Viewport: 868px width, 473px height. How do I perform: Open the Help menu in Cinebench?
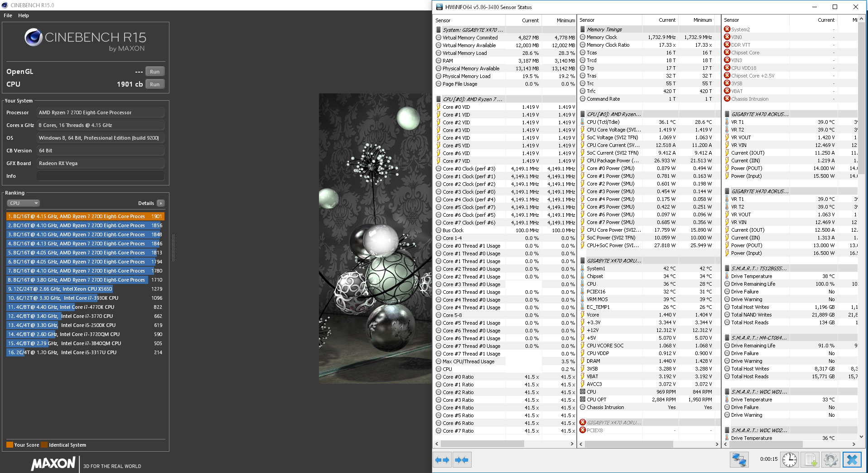[x=24, y=15]
